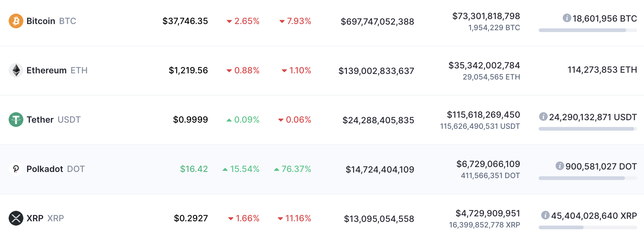Open info icon beside USDT circulating supply

coord(543,116)
